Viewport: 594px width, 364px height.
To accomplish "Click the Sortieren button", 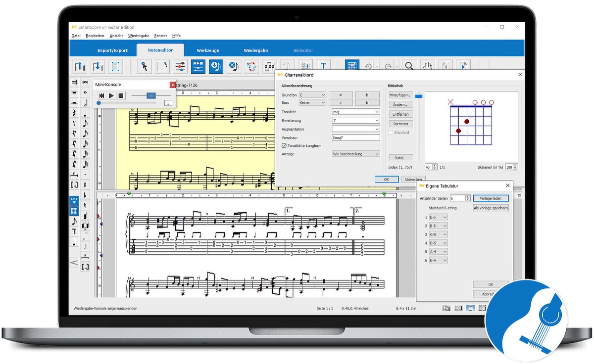I will [401, 124].
